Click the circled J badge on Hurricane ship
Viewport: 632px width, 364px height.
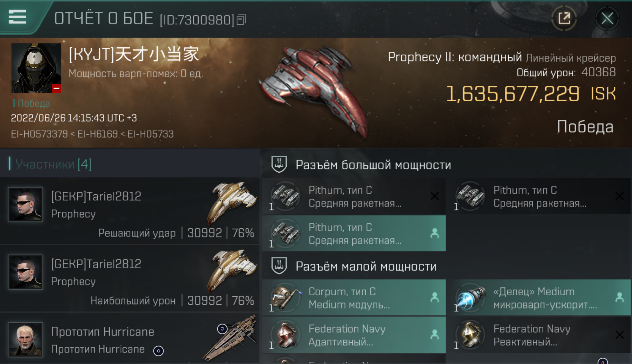coord(222,329)
